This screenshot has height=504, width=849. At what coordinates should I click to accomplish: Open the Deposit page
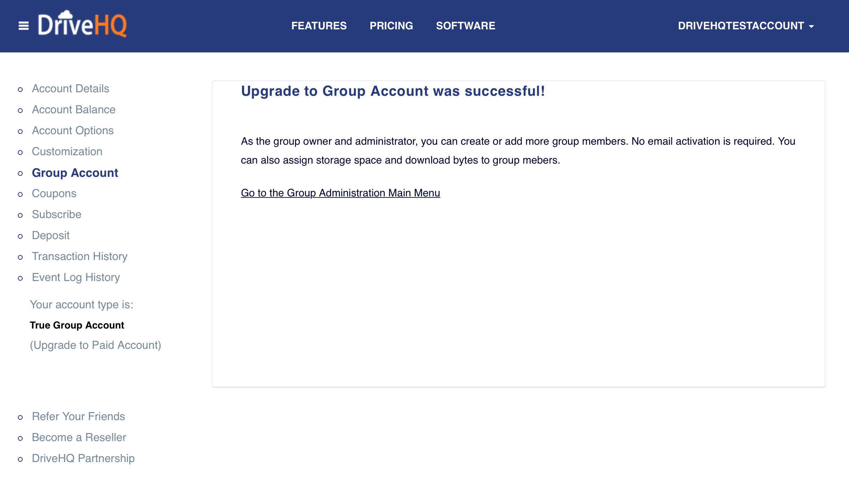coord(51,236)
